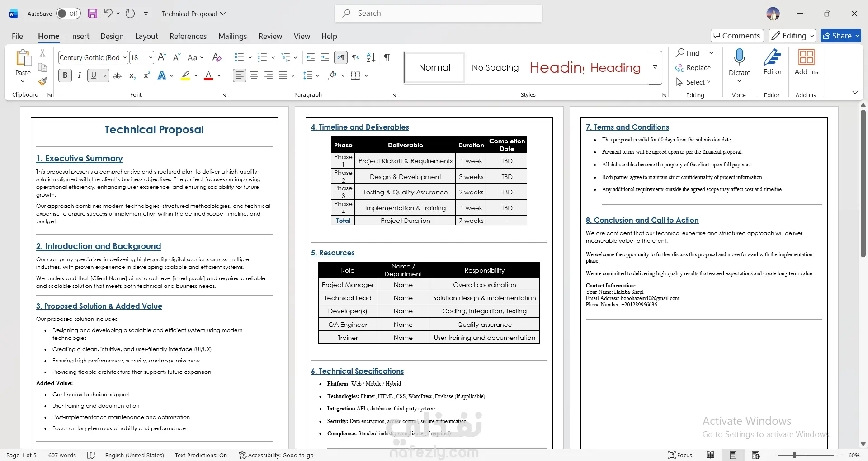Viewport: 868px width, 461px height.
Task: Redo the last action
Action: 130,14
